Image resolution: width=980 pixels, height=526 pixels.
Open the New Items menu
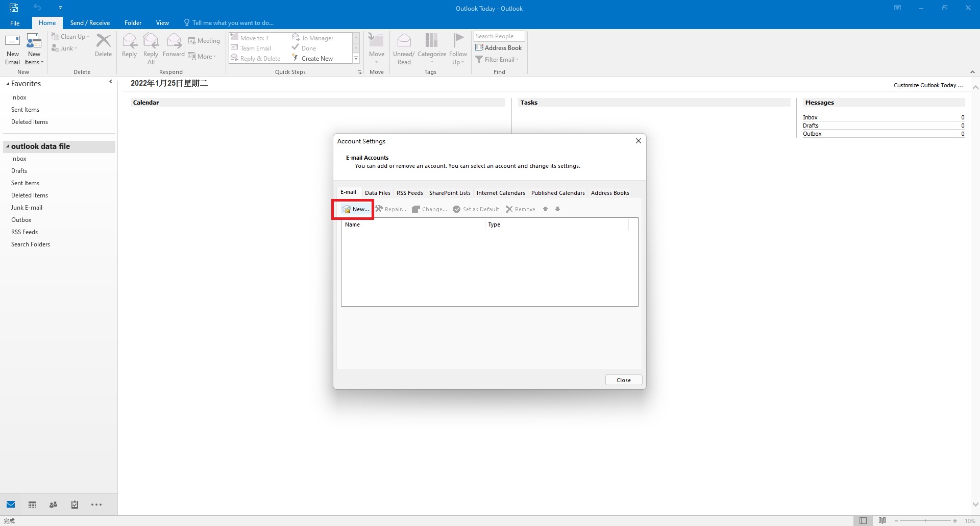pos(34,49)
